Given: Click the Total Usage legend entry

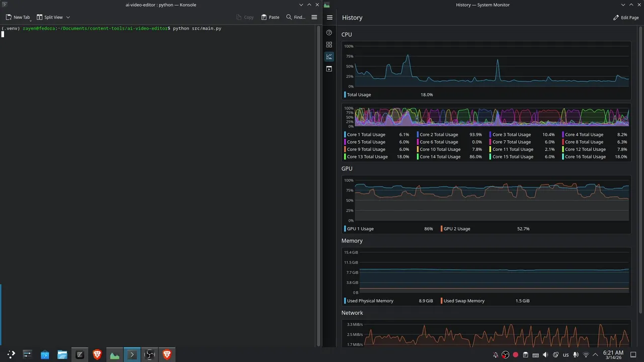Looking at the screenshot, I should pyautogui.click(x=389, y=95).
